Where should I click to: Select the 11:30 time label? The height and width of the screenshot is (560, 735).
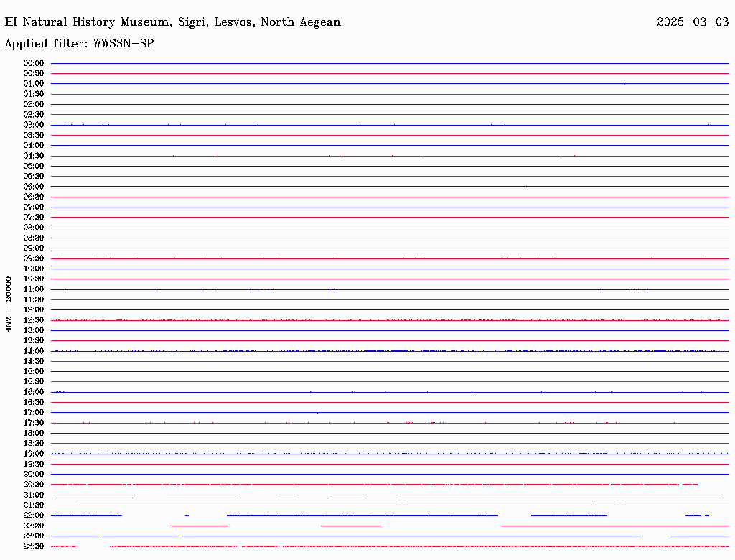point(34,299)
